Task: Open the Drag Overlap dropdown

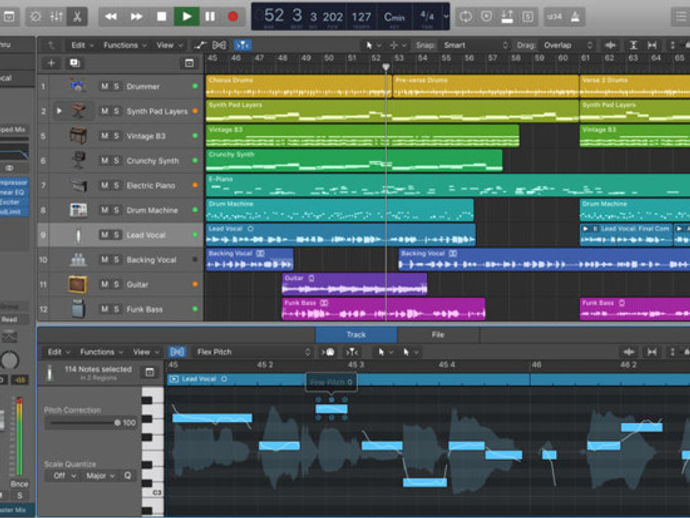Action: click(x=559, y=45)
